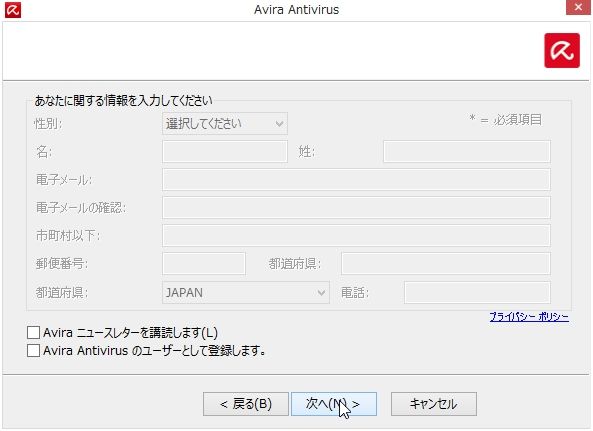Open the 性別 dropdown (選択してください)
The width and height of the screenshot is (593, 431).
(225, 124)
